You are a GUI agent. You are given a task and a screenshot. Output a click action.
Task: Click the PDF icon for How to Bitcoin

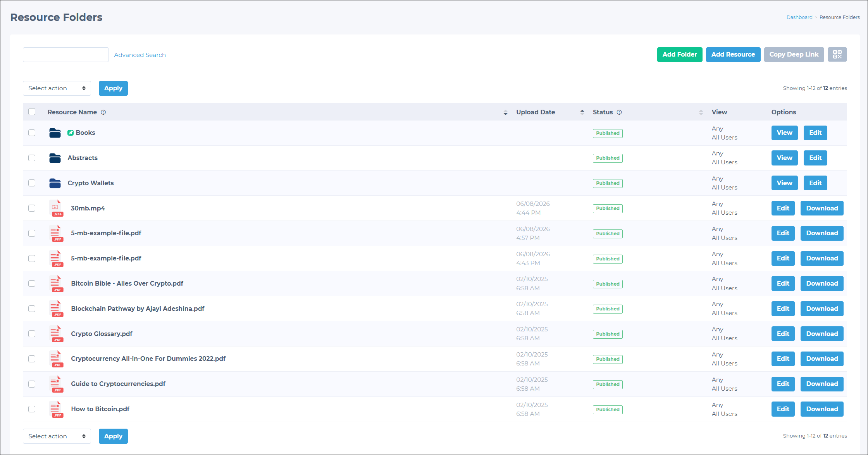pos(57,409)
